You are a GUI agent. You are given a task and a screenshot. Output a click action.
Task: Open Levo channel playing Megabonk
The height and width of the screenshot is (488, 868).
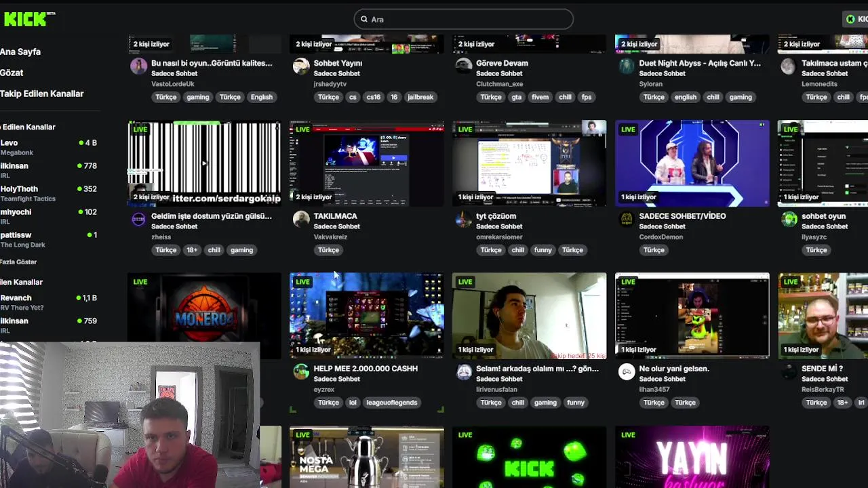(x=49, y=147)
